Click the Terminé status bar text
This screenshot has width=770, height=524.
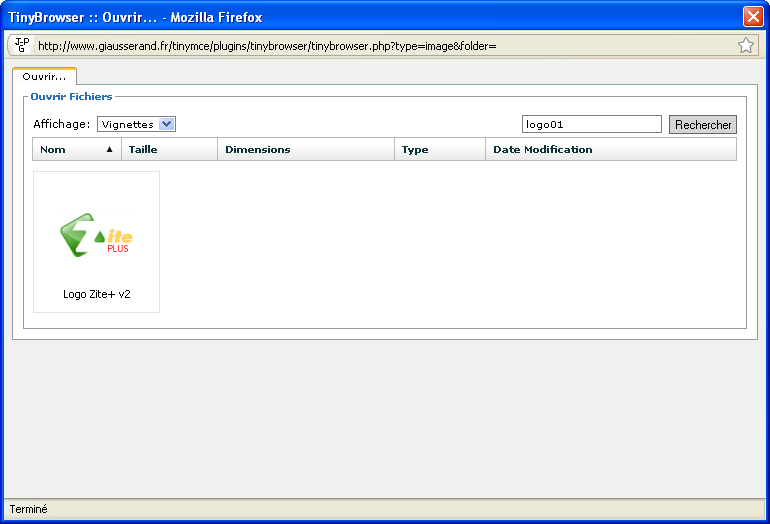coord(28,509)
